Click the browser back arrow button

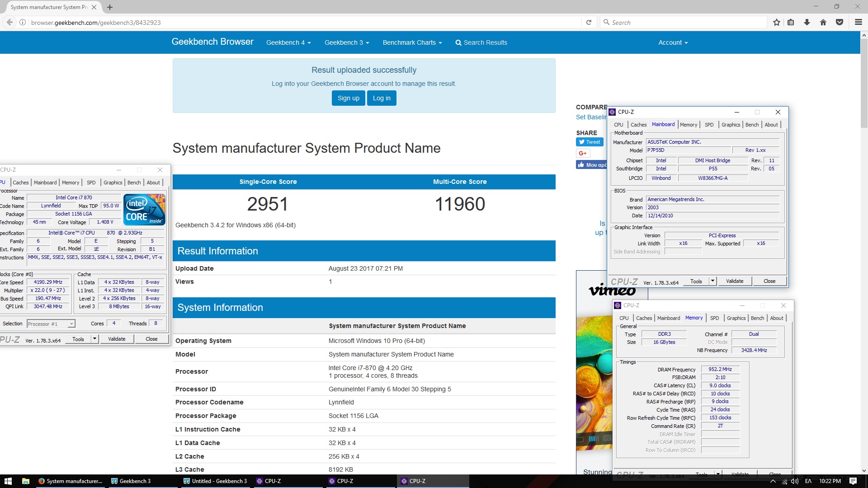tap(9, 22)
